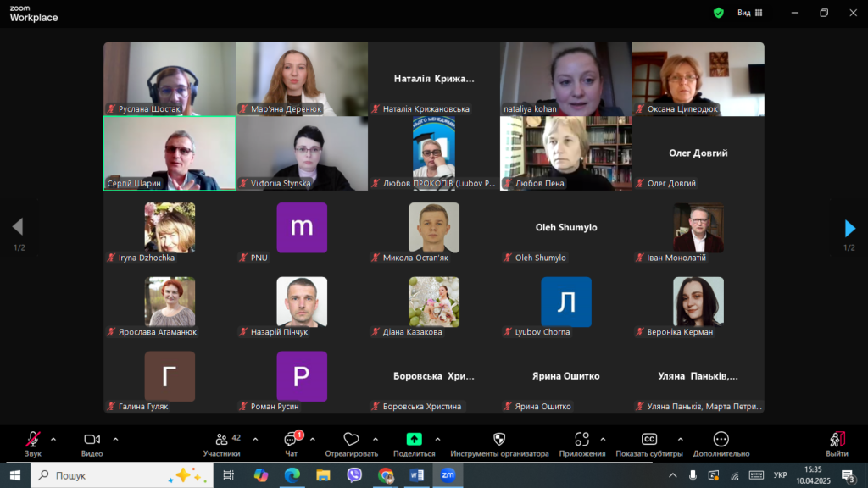This screenshot has width=868, height=488.
Task: Expand the arrow next to Участники
Action: [255, 439]
